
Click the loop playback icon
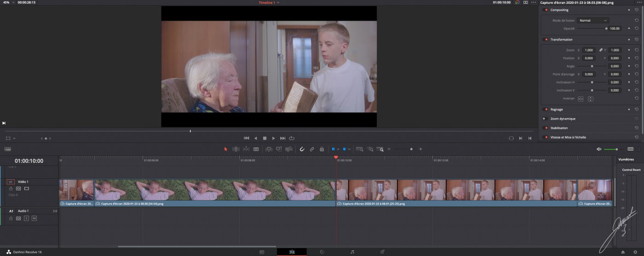point(292,138)
